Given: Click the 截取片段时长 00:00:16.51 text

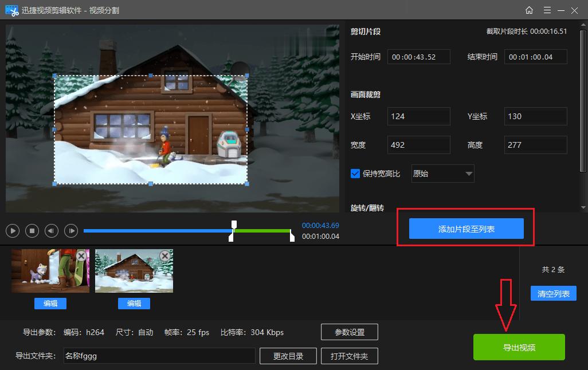Looking at the screenshot, I should pos(527,31).
